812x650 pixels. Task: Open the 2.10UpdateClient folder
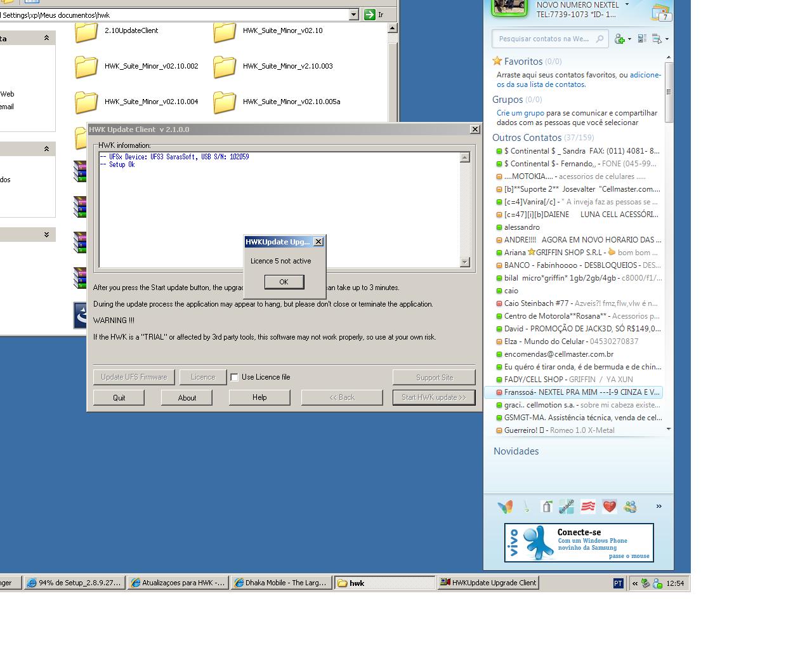click(x=116, y=31)
